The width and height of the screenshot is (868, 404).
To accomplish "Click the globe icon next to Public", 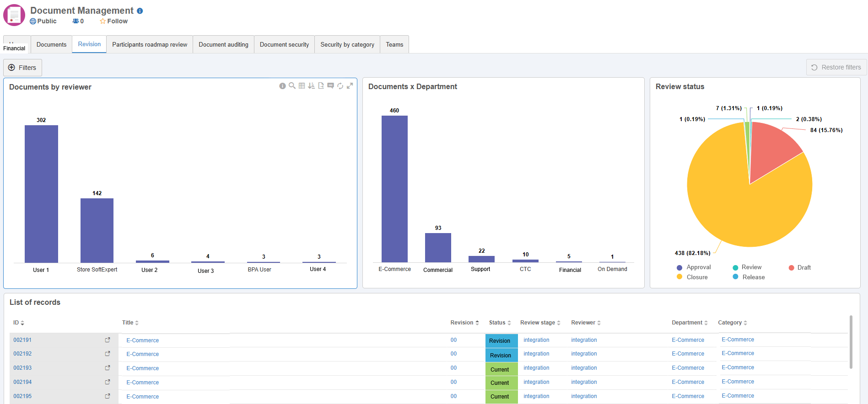I will [x=33, y=21].
